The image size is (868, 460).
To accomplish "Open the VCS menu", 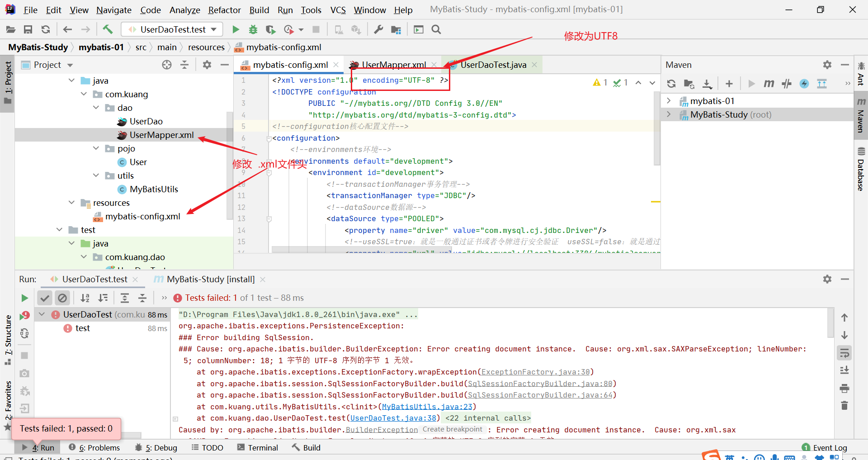I will pos(338,10).
